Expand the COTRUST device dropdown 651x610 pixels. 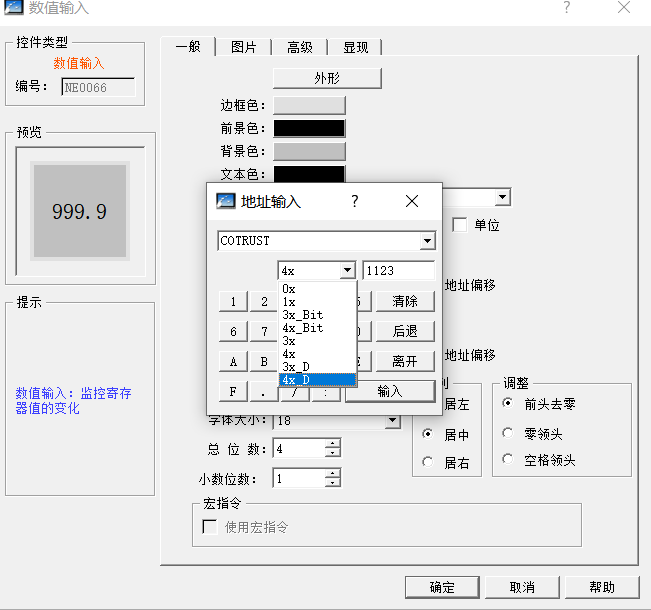pos(427,241)
